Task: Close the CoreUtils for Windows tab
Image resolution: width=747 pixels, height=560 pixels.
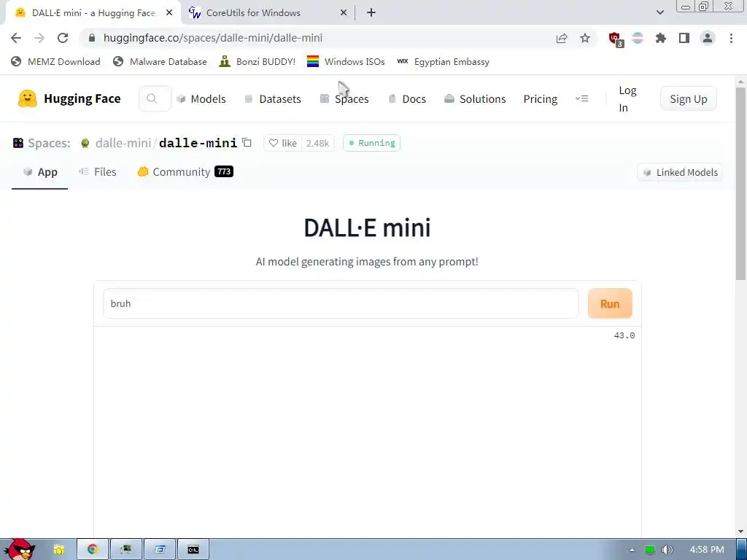Action: 344,13
